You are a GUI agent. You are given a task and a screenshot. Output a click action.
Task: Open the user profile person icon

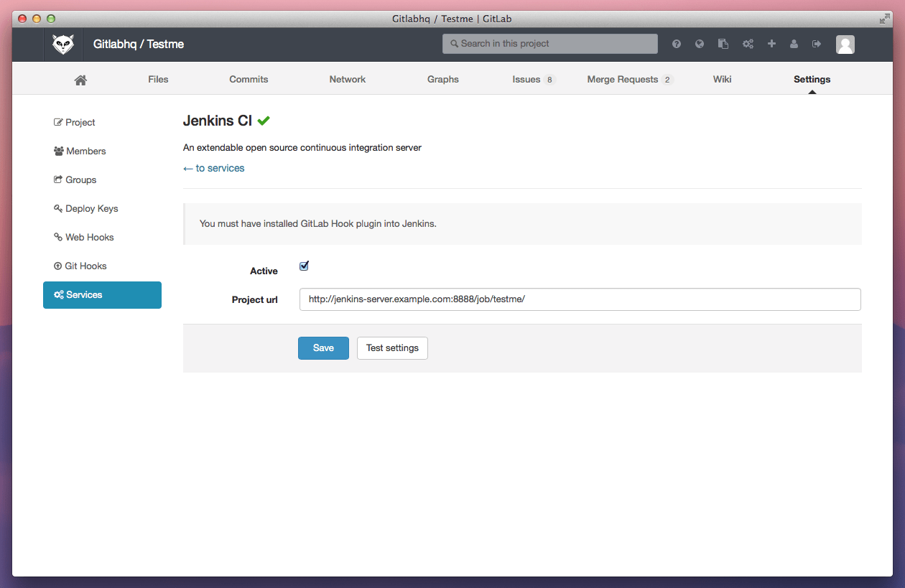pyautogui.click(x=794, y=44)
